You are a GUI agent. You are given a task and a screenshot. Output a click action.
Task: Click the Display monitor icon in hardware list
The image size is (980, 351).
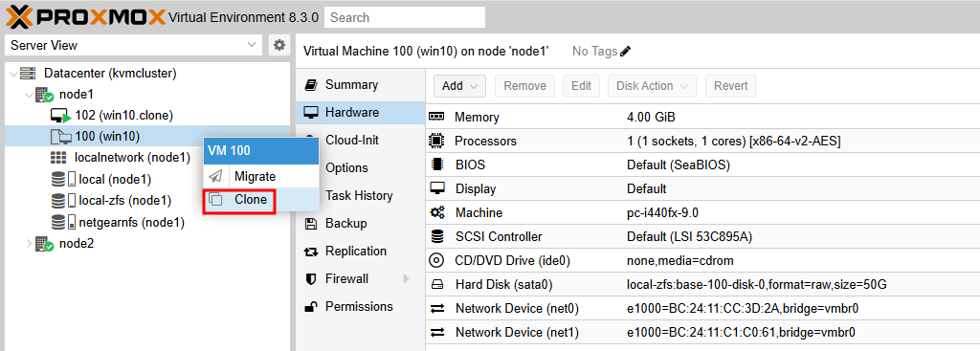436,188
